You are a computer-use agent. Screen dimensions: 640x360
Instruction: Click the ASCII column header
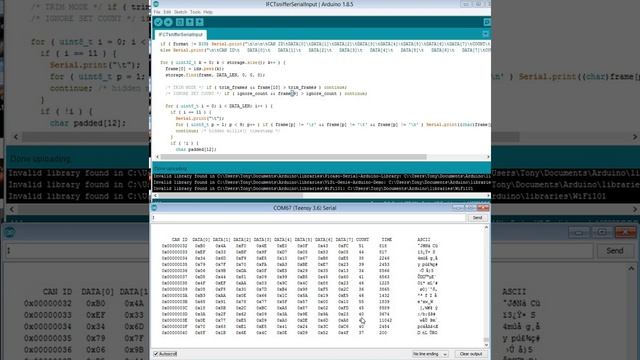(424, 240)
